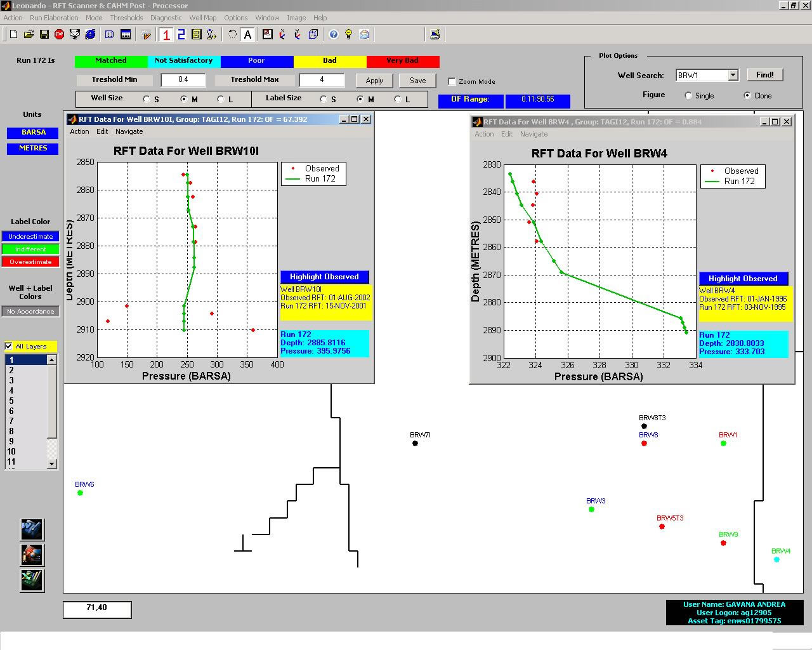Click the red number 1 toolbar icon
This screenshot has height=650, width=812.
coord(166,34)
